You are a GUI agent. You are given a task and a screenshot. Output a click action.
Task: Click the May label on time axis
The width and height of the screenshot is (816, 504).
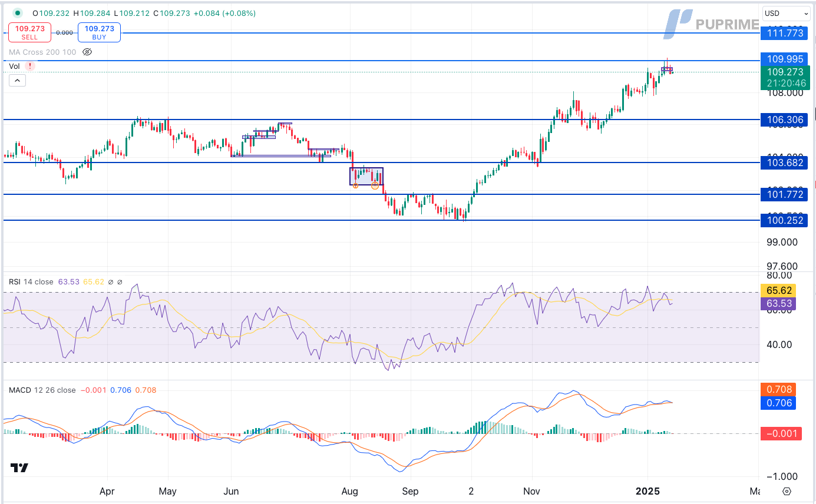click(x=169, y=491)
